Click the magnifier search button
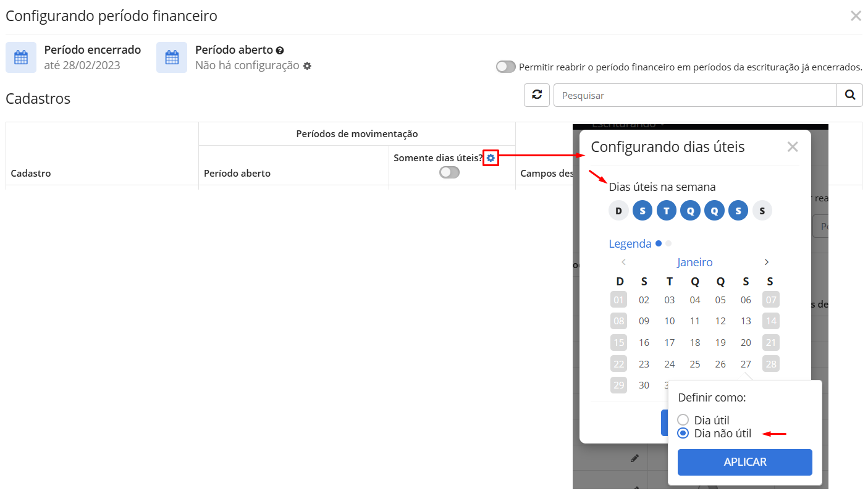 tap(849, 95)
